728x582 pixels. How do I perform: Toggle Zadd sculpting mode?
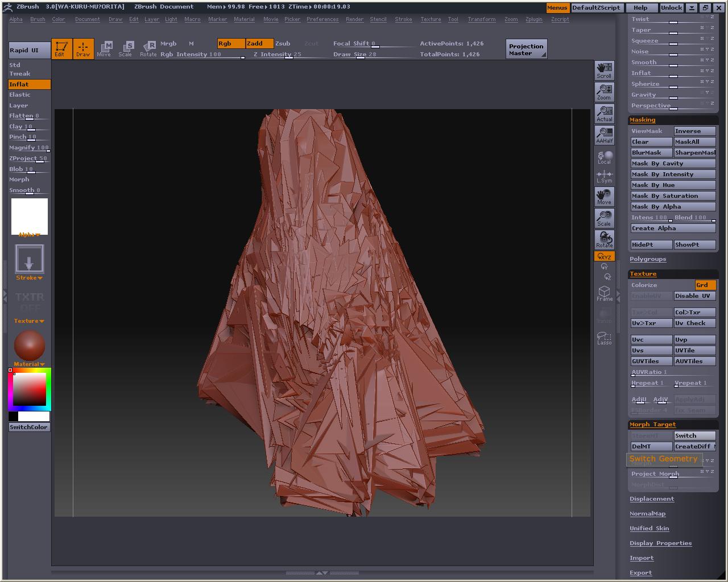coord(259,43)
